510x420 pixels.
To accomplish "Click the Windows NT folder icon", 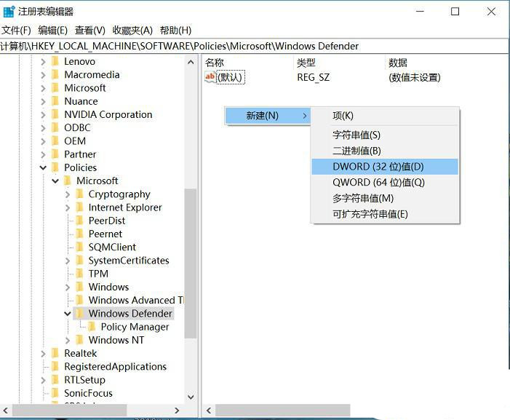I will (x=80, y=340).
